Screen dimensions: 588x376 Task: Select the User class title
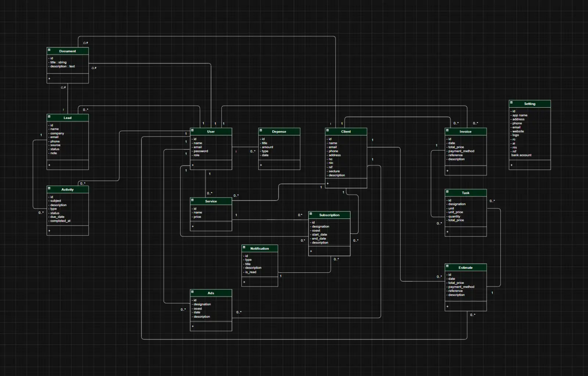pyautogui.click(x=211, y=131)
